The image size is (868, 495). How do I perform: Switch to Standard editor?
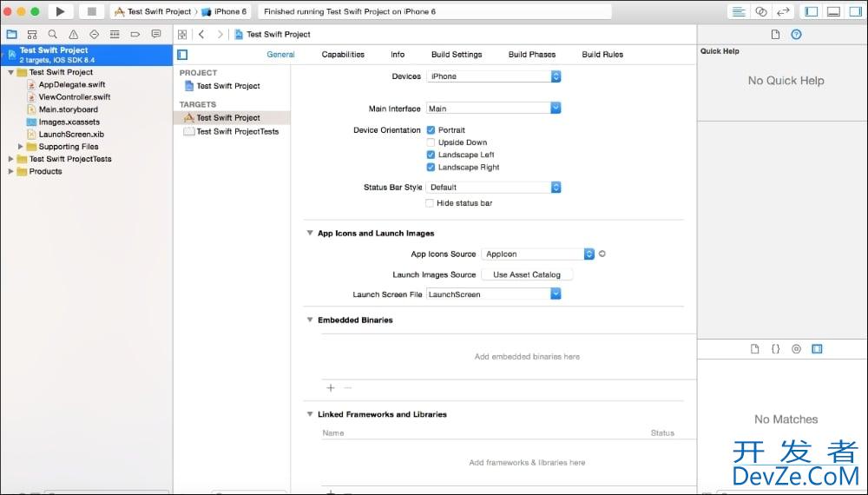tap(739, 11)
